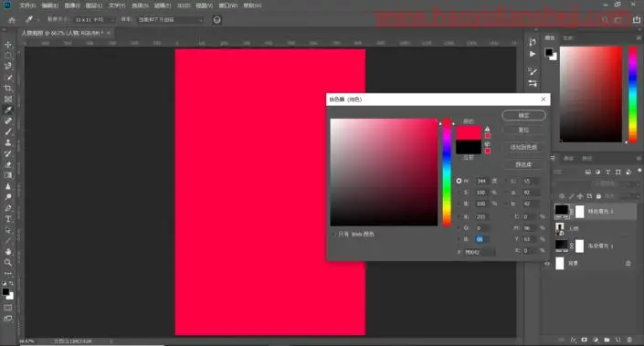
Task: Select the H hue radio button
Action: pyautogui.click(x=459, y=181)
